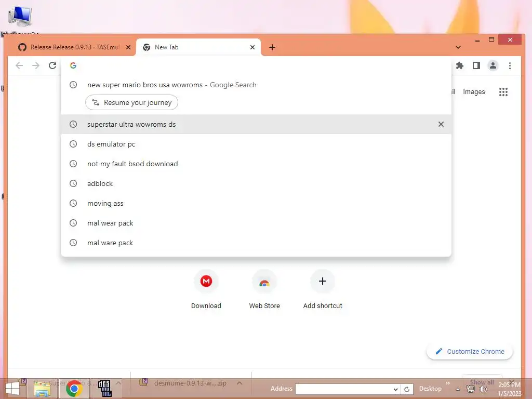
Task: Expand the Desktop toolbar double chevron
Action: tap(447, 383)
